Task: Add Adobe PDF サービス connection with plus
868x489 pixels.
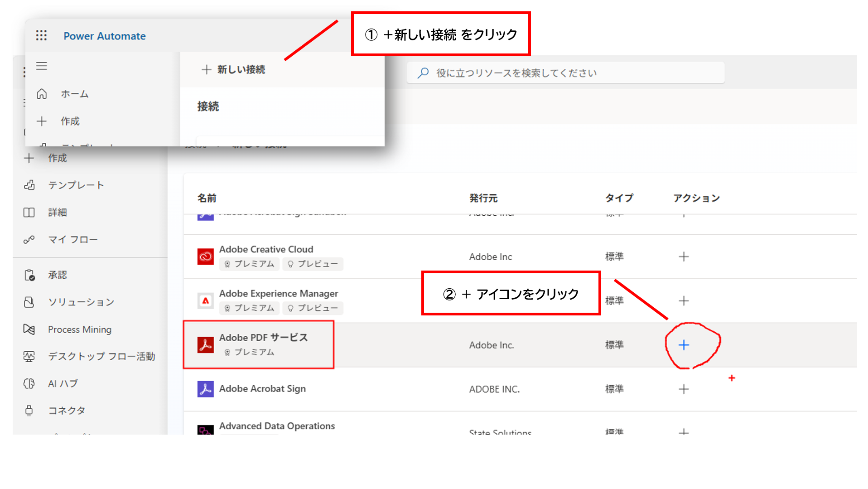Action: tap(684, 345)
